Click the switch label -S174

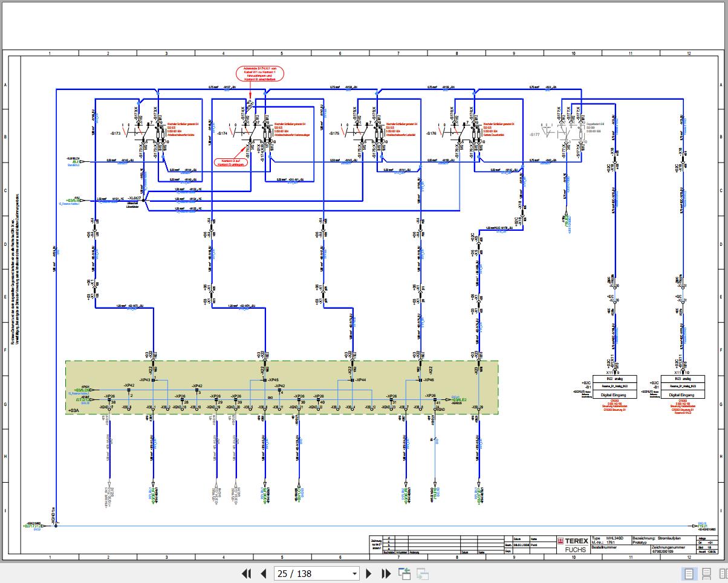(222, 133)
